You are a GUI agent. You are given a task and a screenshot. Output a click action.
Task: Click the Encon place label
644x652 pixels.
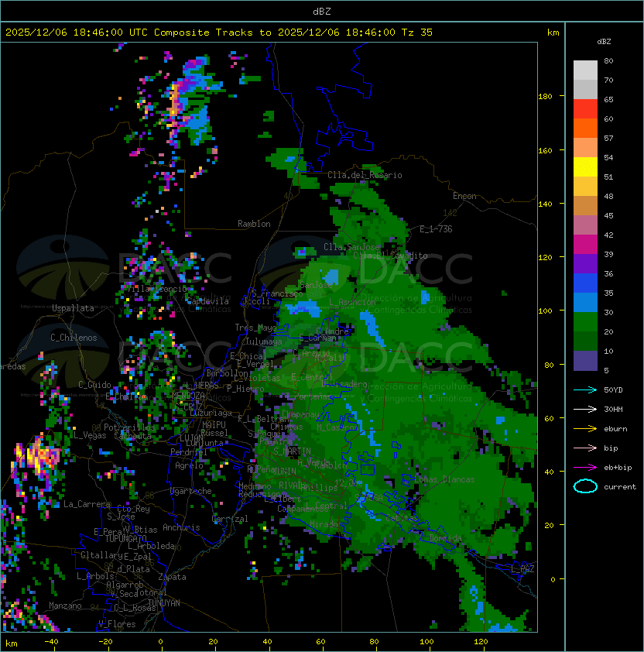[x=464, y=196]
